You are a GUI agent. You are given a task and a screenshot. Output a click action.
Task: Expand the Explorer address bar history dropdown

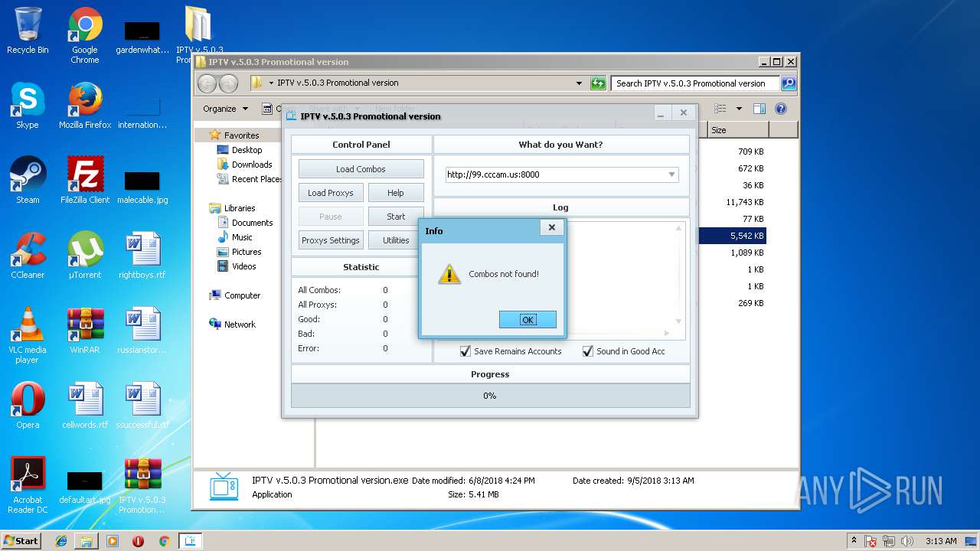(579, 83)
